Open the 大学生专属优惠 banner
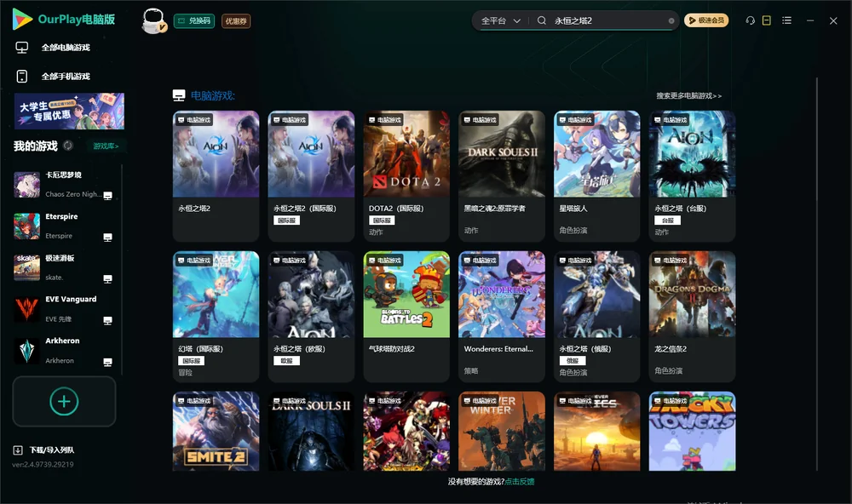 69,112
